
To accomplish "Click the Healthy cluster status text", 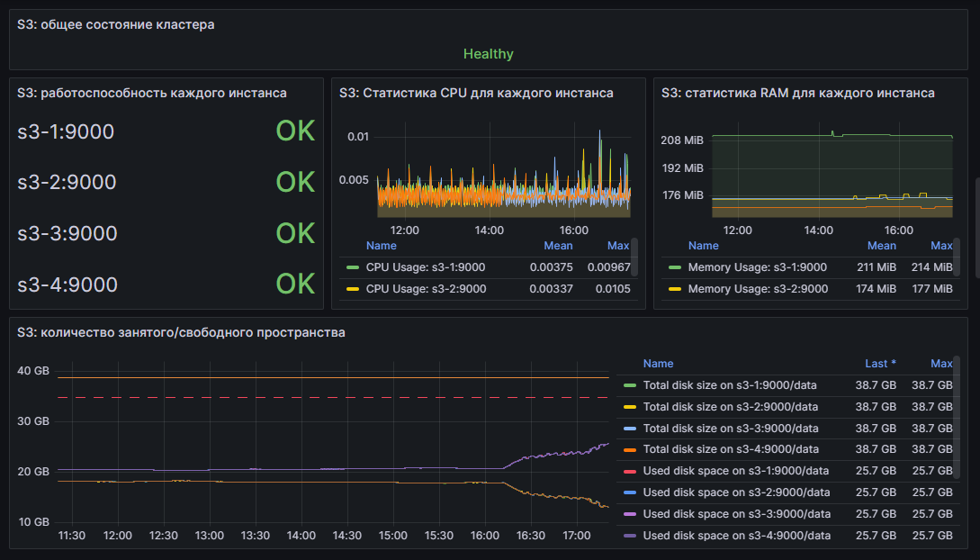I will (488, 54).
